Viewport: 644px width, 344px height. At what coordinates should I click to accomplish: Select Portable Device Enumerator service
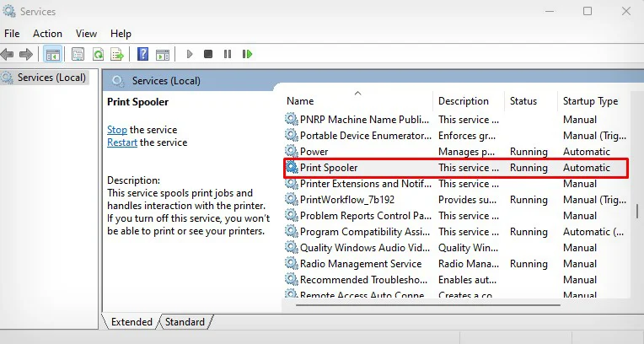(366, 136)
